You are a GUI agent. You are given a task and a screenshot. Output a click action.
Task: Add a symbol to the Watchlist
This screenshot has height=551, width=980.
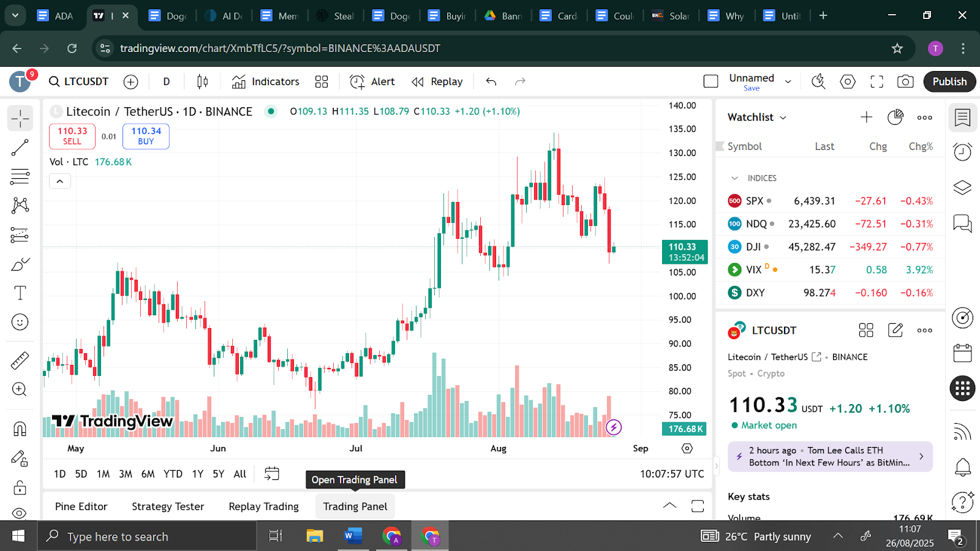pyautogui.click(x=866, y=117)
